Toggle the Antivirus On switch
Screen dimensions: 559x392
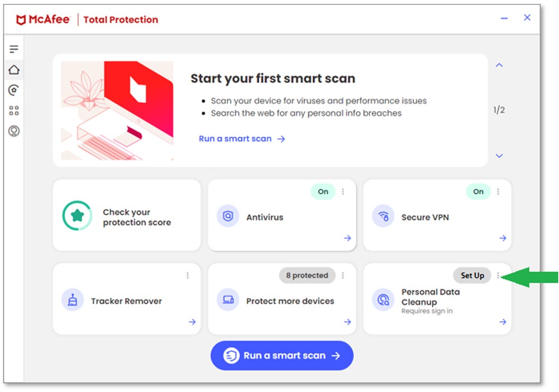click(x=323, y=192)
